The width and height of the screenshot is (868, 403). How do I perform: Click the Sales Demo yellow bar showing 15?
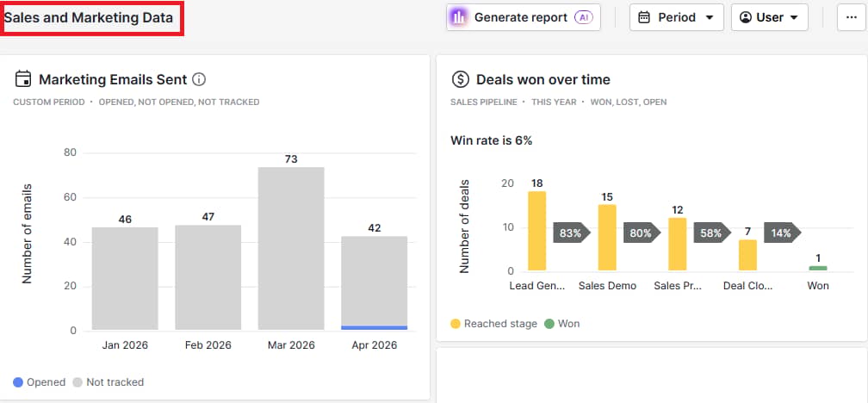[x=607, y=238]
